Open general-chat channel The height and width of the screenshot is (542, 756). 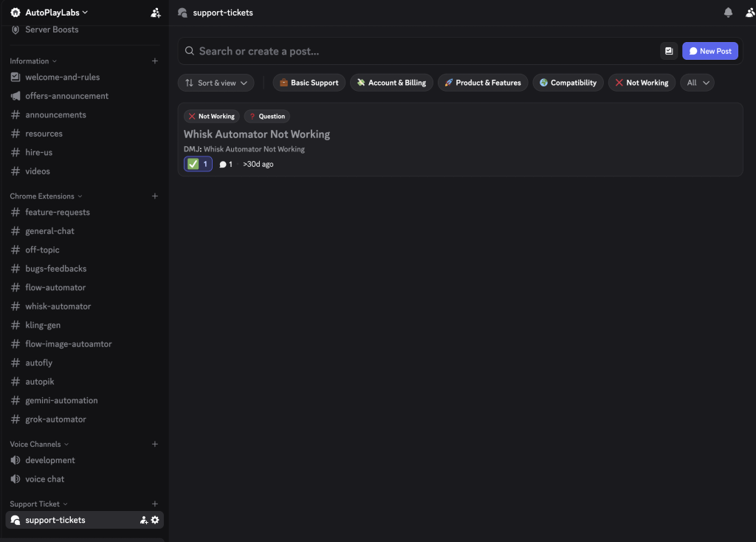[84, 231]
